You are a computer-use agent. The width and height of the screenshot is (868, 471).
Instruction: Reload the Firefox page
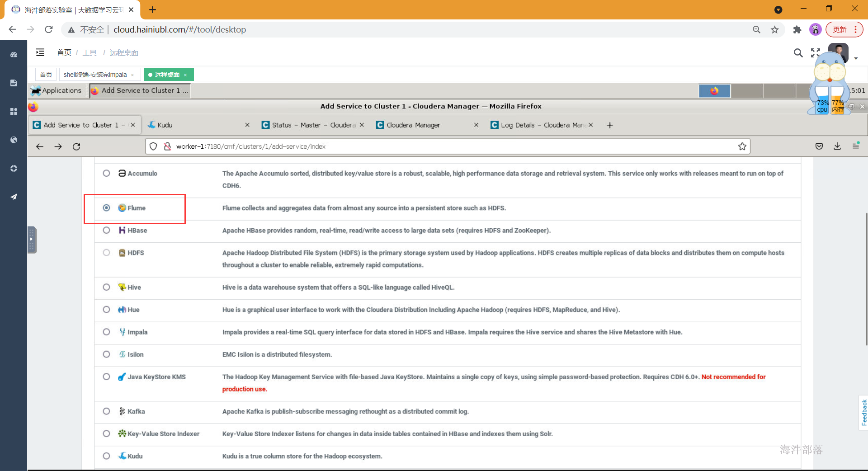click(x=76, y=146)
